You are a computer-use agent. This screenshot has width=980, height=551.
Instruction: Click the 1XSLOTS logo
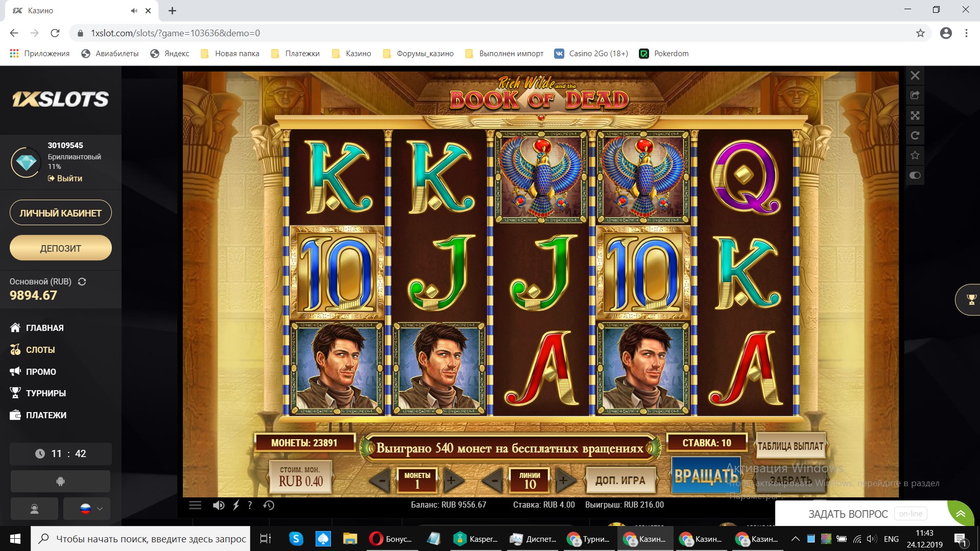pyautogui.click(x=60, y=99)
